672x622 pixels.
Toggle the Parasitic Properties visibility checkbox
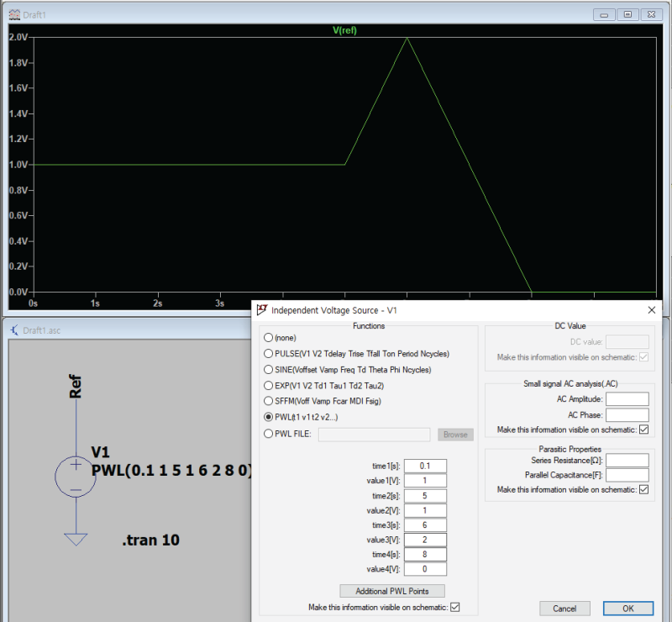[643, 490]
